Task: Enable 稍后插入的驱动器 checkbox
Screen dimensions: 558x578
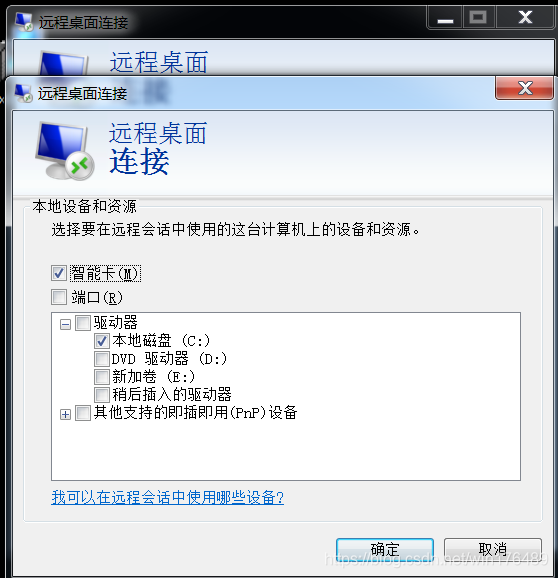Action: [102, 394]
